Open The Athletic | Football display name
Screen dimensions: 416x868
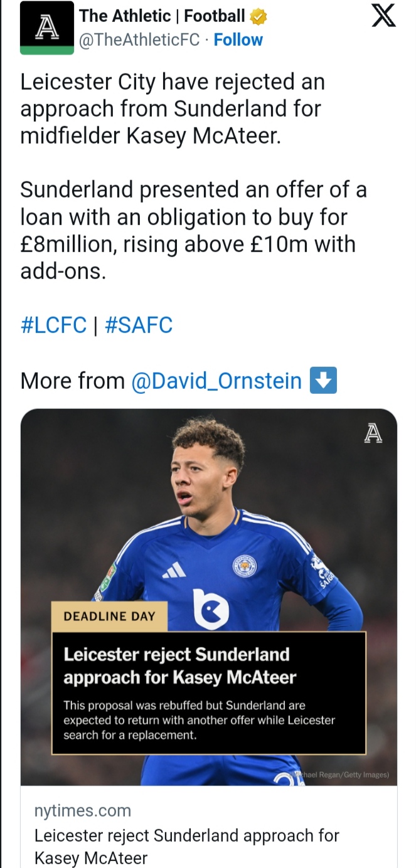tap(162, 16)
